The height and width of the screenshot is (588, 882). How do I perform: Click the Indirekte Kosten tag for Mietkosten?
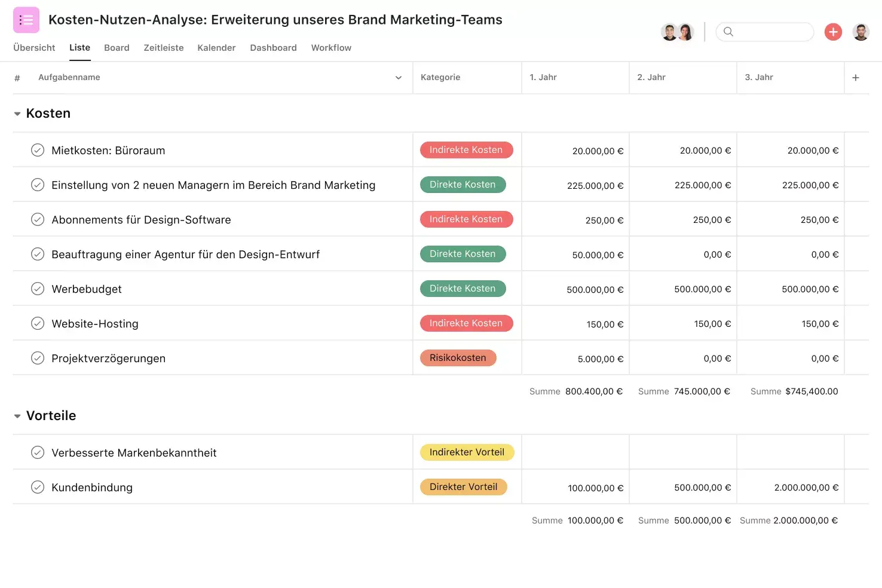point(466,150)
